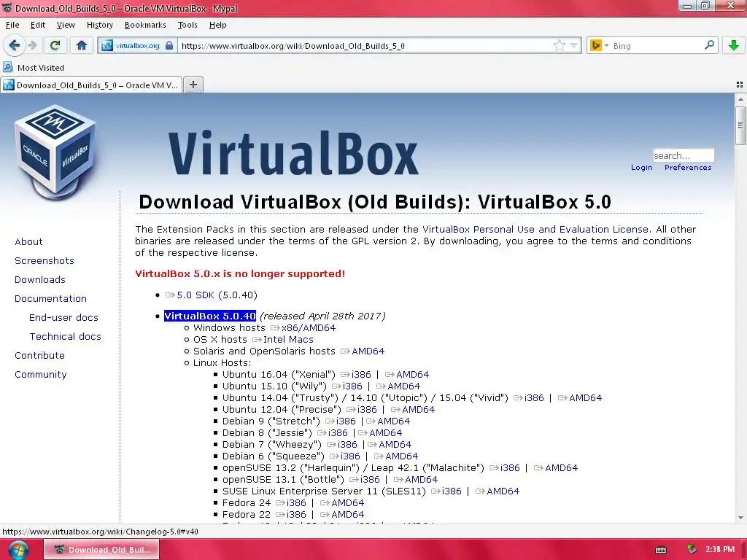Screen dimensions: 747x560
Task: Bookmark this page with the star icon
Action: pyautogui.click(x=560, y=46)
